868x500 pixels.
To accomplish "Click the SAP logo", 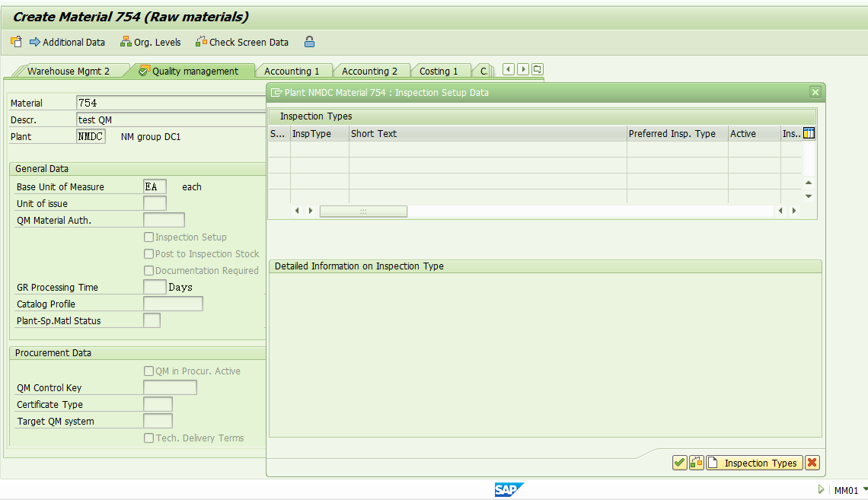I will (509, 489).
